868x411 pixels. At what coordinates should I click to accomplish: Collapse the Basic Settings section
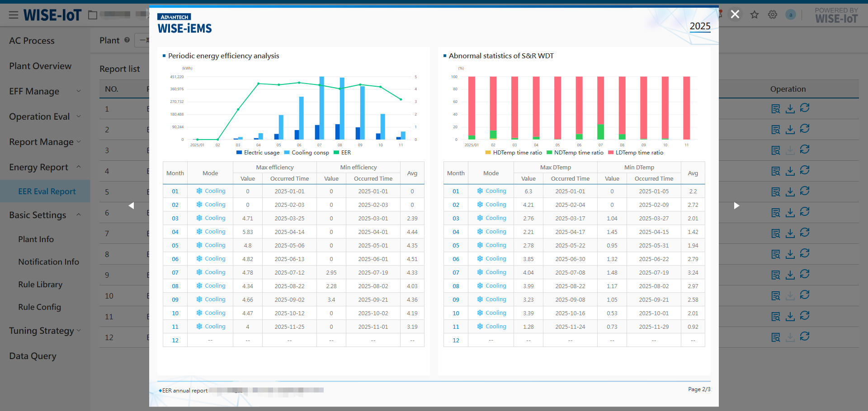45,215
